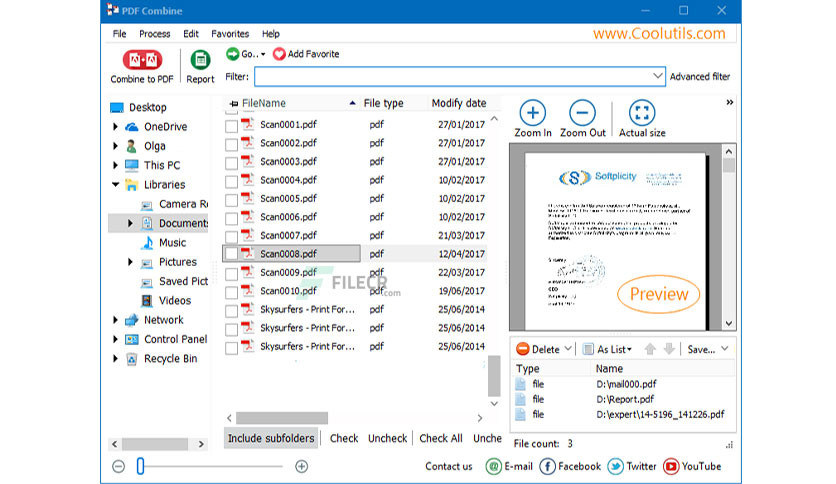
Task: Click the Combine to PDF icon
Action: point(142,60)
